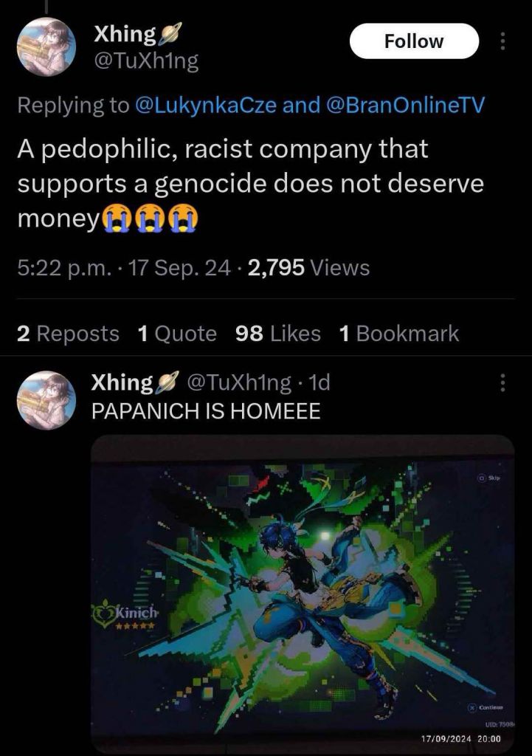Open Xhing's avatar in reply tweet

[x=46, y=399]
